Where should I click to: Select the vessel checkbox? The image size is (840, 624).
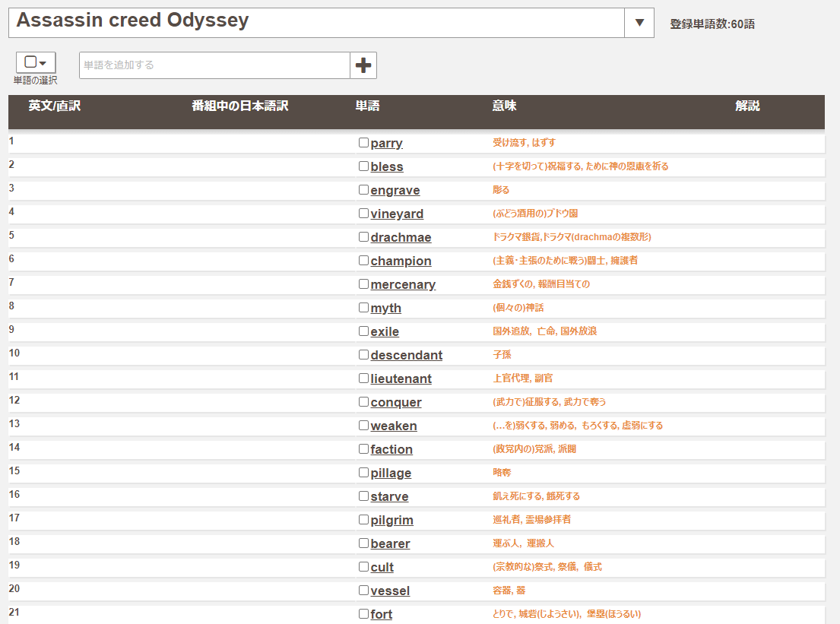364,591
